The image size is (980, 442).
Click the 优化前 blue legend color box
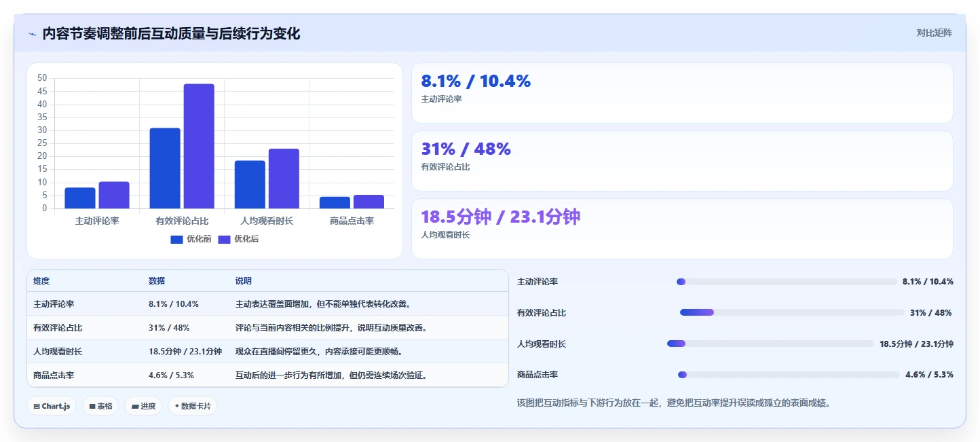(177, 239)
